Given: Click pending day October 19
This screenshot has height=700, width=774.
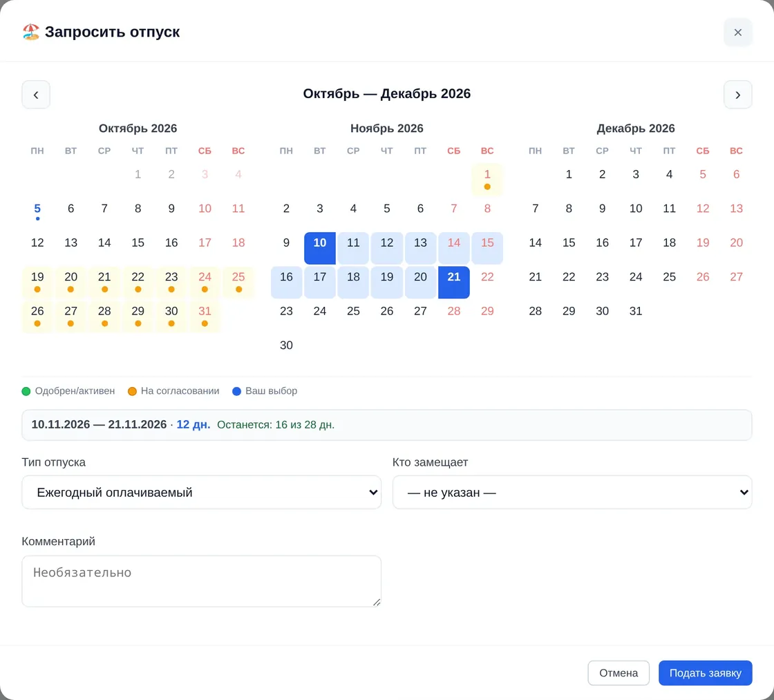Looking at the screenshot, I should coord(37,283).
